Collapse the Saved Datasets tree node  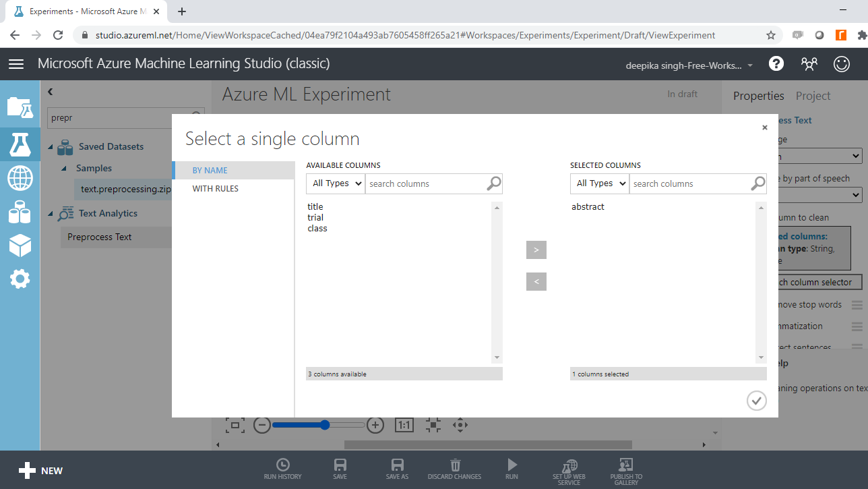point(51,146)
